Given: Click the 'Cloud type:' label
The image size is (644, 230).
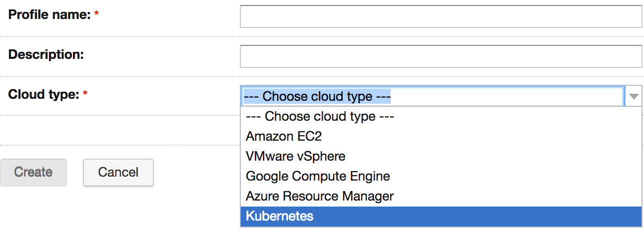Looking at the screenshot, I should (x=44, y=94).
